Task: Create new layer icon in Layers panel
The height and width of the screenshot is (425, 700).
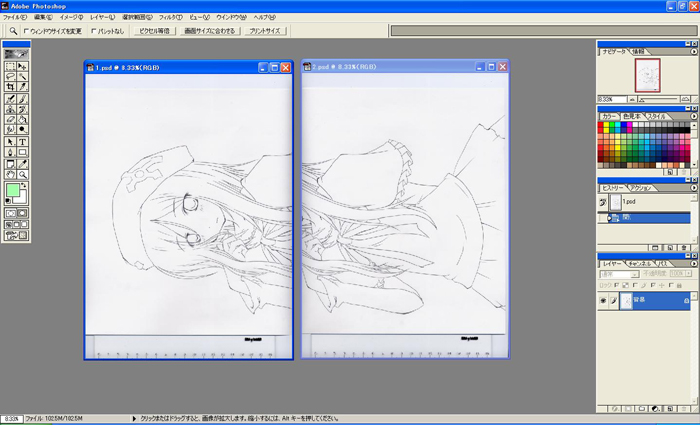Action: tap(670, 408)
